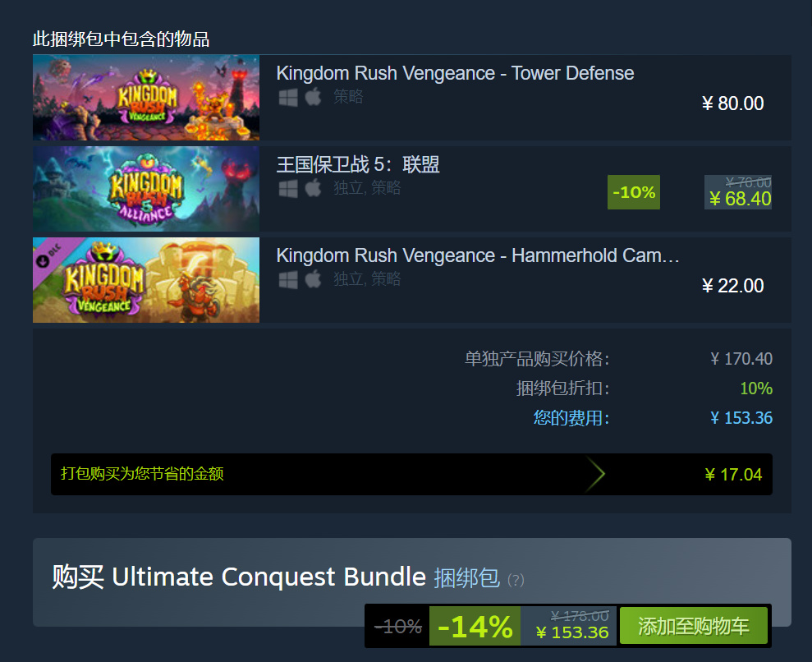Click Apple icon in 王国保卫战 5 row
The width and height of the screenshot is (812, 662).
pos(313,187)
